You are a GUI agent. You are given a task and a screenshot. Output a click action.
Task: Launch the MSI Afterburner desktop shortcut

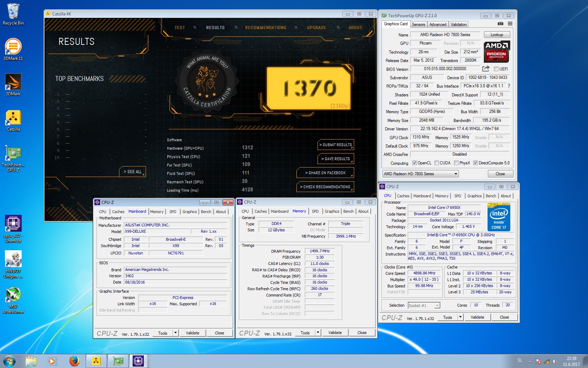coord(13,300)
